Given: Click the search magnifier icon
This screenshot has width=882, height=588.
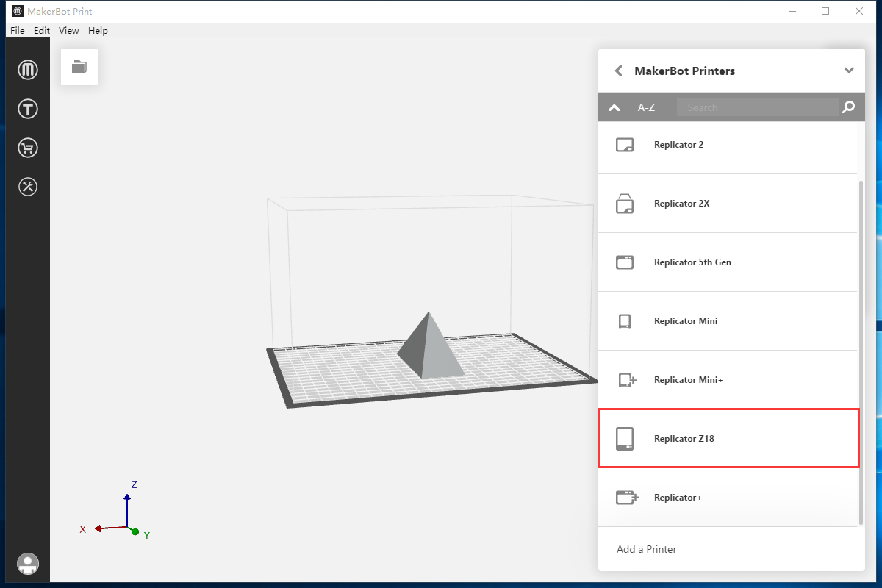Looking at the screenshot, I should (x=848, y=107).
